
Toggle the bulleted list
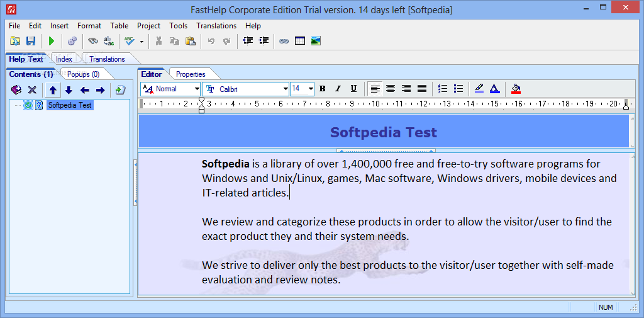458,88
